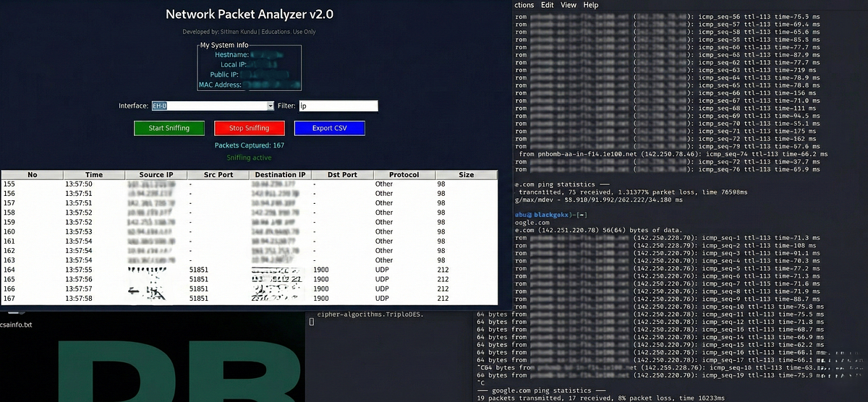
Task: Click the red Stop Sniffing button
Action: (x=249, y=128)
